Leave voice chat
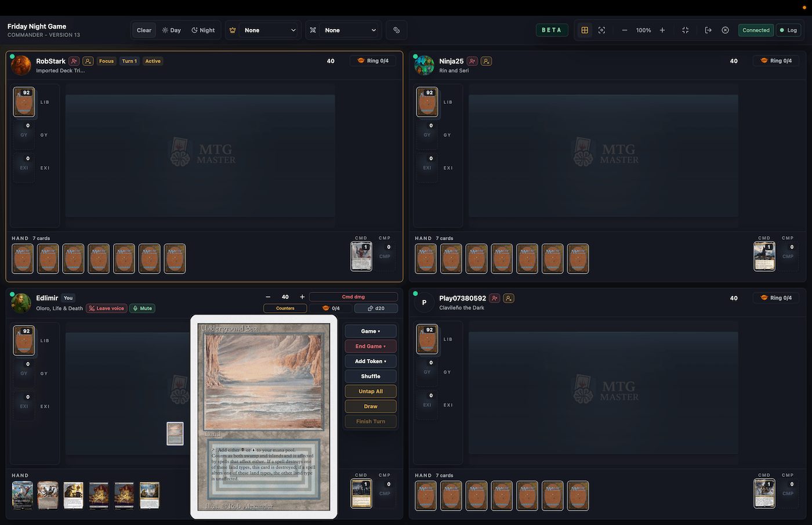The width and height of the screenshot is (812, 525). 107,309
